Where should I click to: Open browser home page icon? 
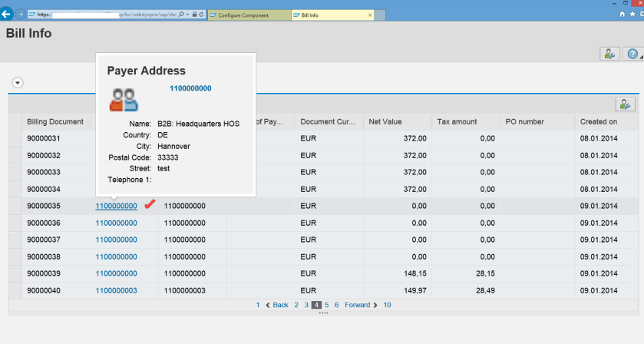pos(623,15)
